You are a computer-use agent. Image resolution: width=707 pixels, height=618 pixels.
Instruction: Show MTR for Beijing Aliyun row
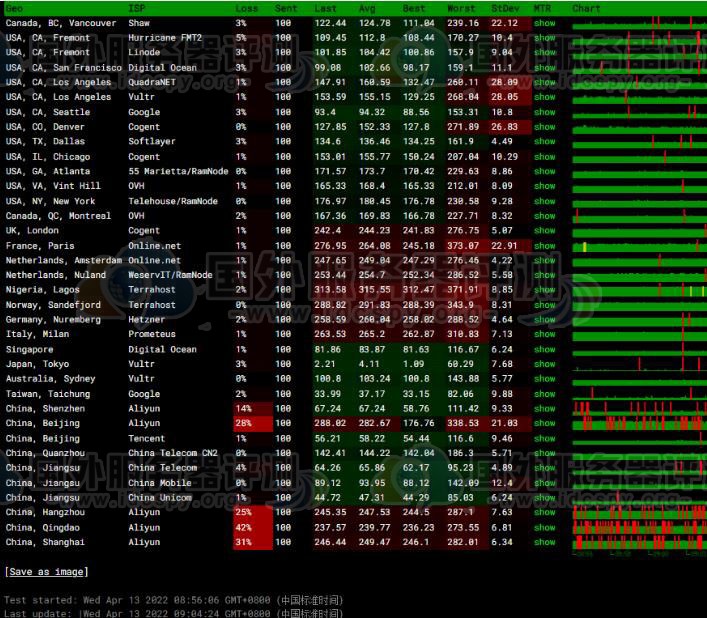click(x=545, y=423)
